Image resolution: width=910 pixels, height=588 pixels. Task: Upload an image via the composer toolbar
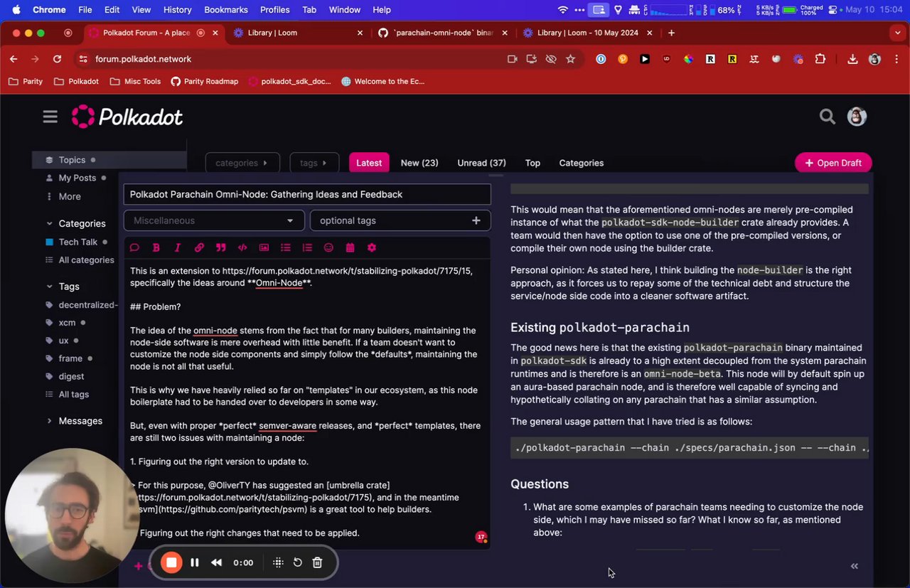264,247
